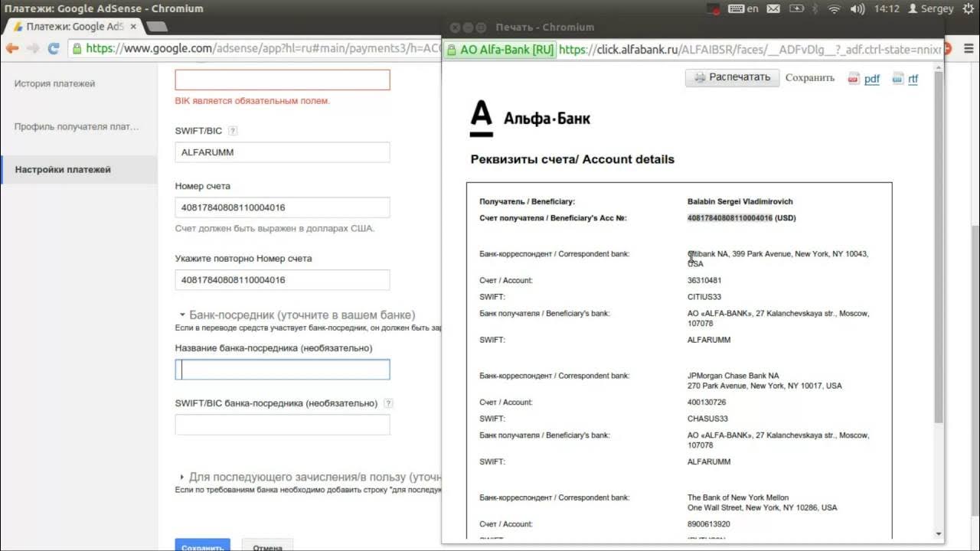Click help icon beside SWIFT/BIC банка-посредника
This screenshot has height=551, width=980.
pyautogui.click(x=388, y=403)
